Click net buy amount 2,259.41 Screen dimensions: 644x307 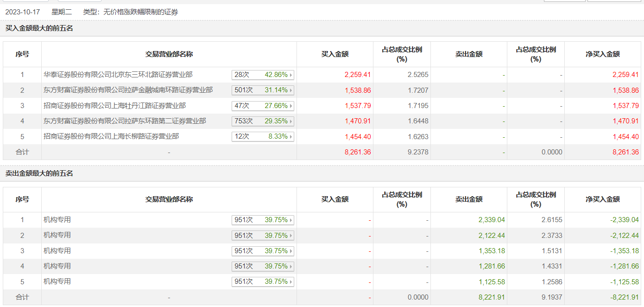(625, 75)
